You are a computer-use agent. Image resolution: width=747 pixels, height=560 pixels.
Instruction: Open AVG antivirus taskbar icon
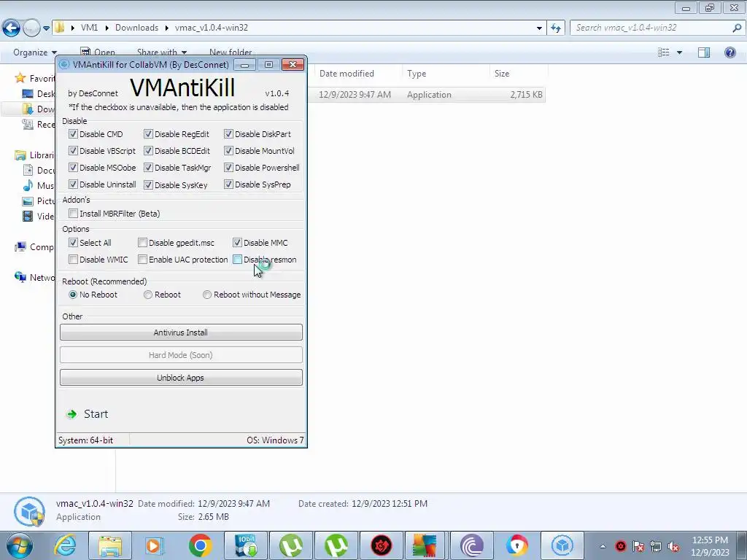click(x=425, y=545)
